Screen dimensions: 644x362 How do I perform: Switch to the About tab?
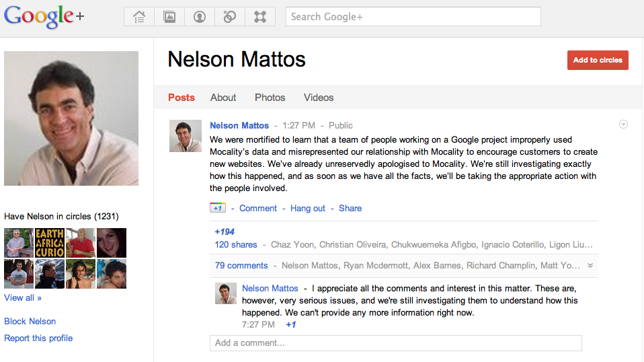pos(223,98)
